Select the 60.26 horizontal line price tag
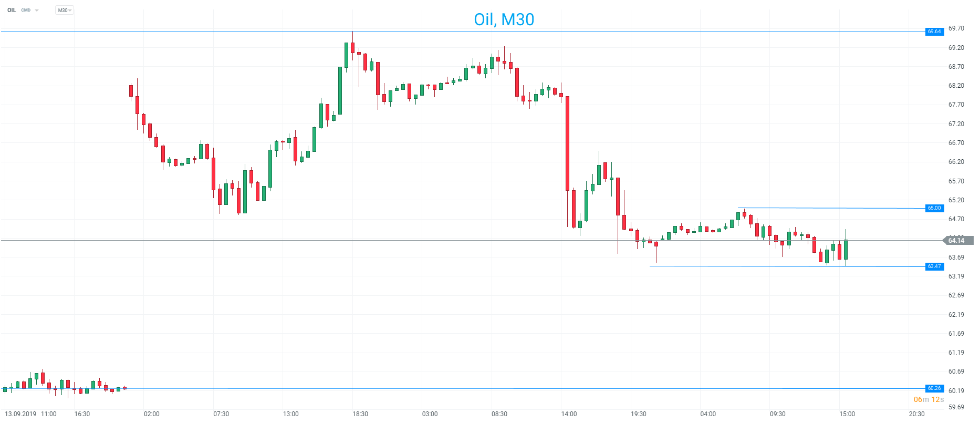 click(934, 388)
